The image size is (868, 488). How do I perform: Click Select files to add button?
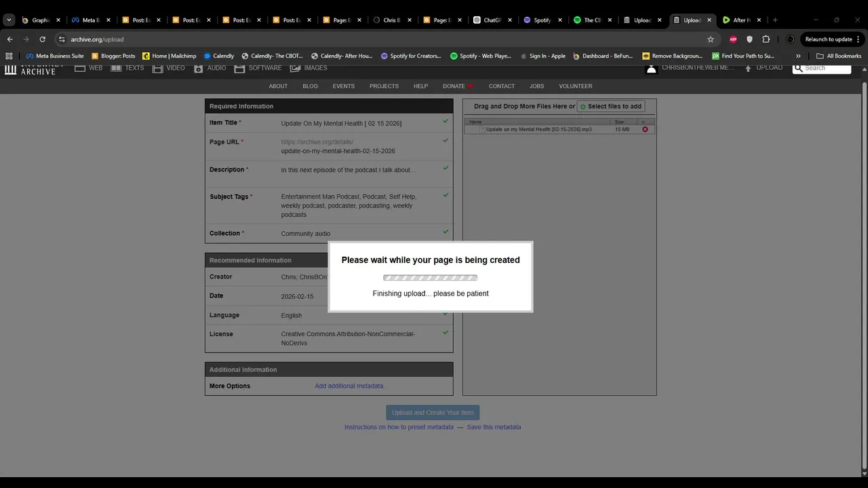[611, 106]
